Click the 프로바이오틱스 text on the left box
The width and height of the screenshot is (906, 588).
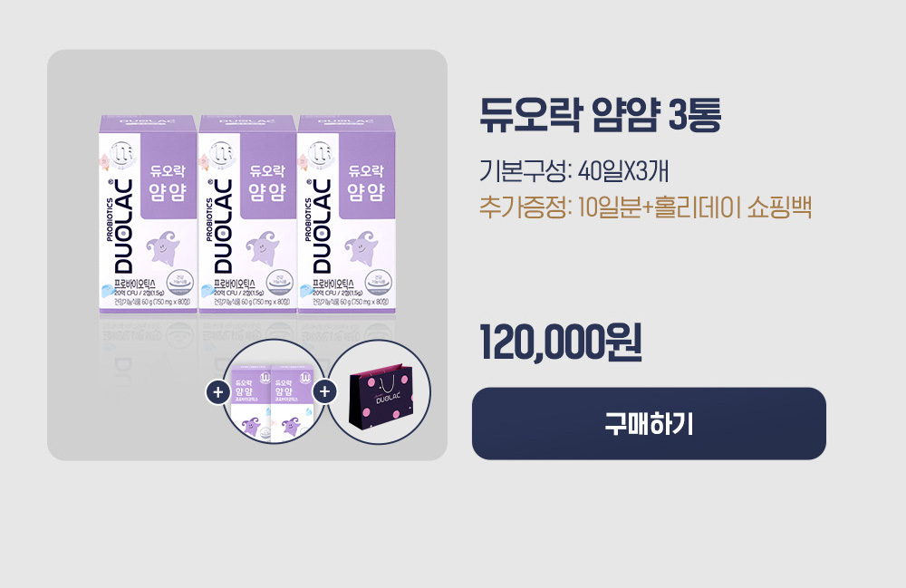(134, 284)
